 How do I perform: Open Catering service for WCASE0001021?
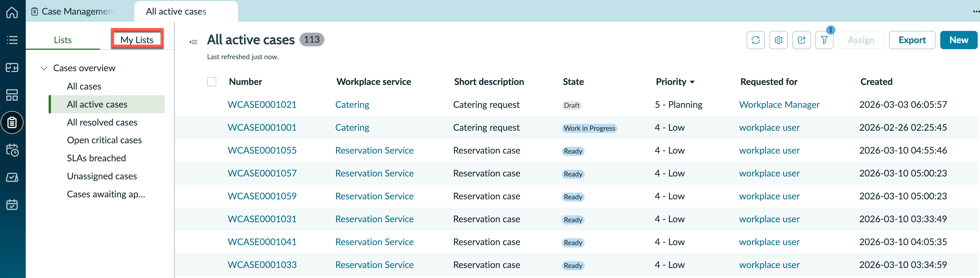click(x=352, y=105)
